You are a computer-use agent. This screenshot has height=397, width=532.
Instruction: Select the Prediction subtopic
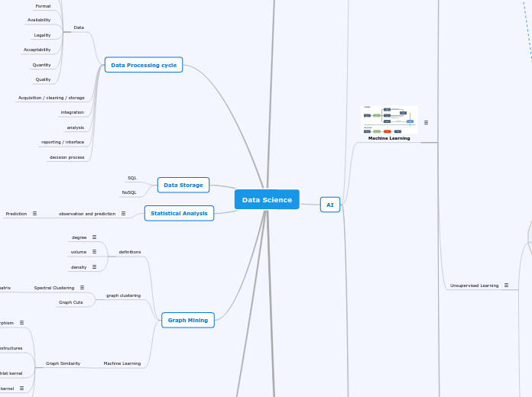click(16, 214)
